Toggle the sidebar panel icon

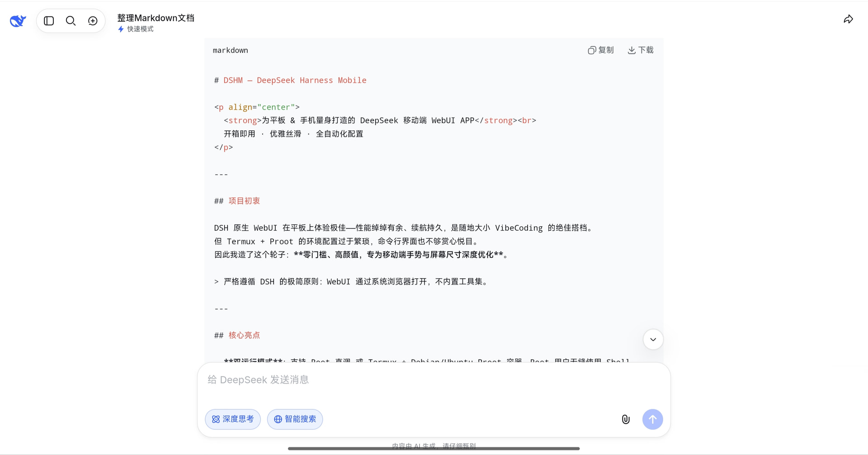coord(49,21)
